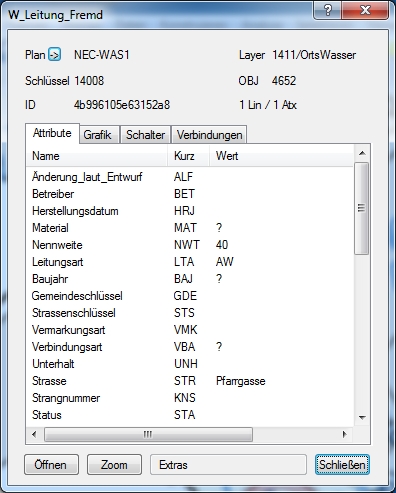
Task: Select the Verbindungsart row
Action: pyautogui.click(x=189, y=347)
